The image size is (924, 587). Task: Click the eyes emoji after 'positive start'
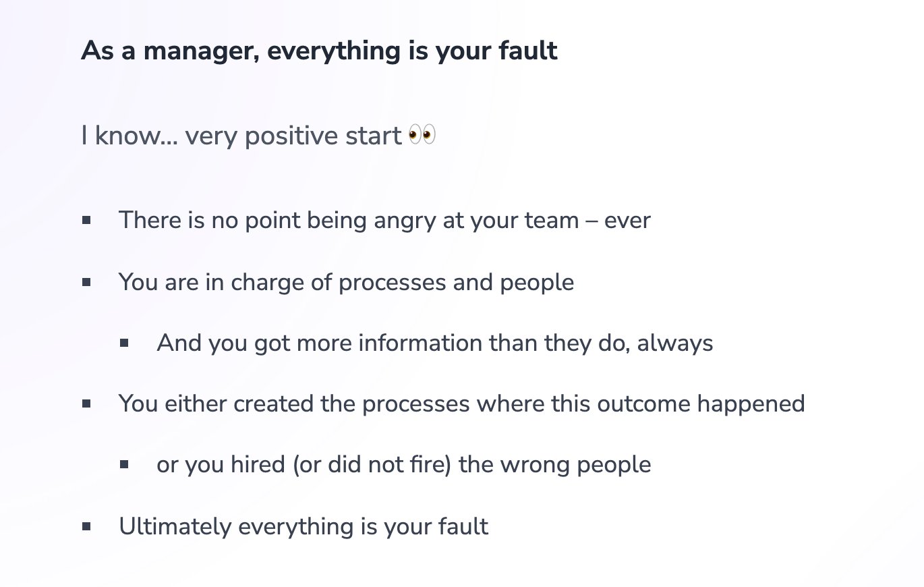tap(422, 136)
